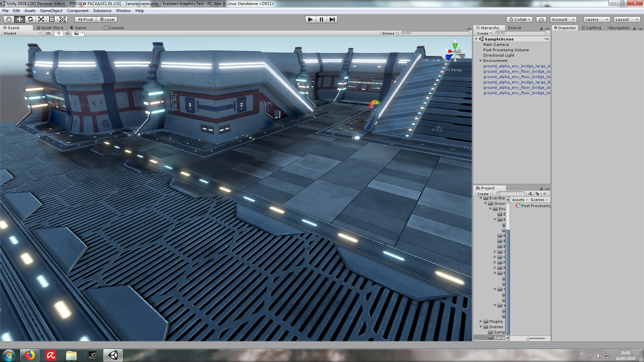Open the cloud Services icon

pyautogui.click(x=541, y=19)
